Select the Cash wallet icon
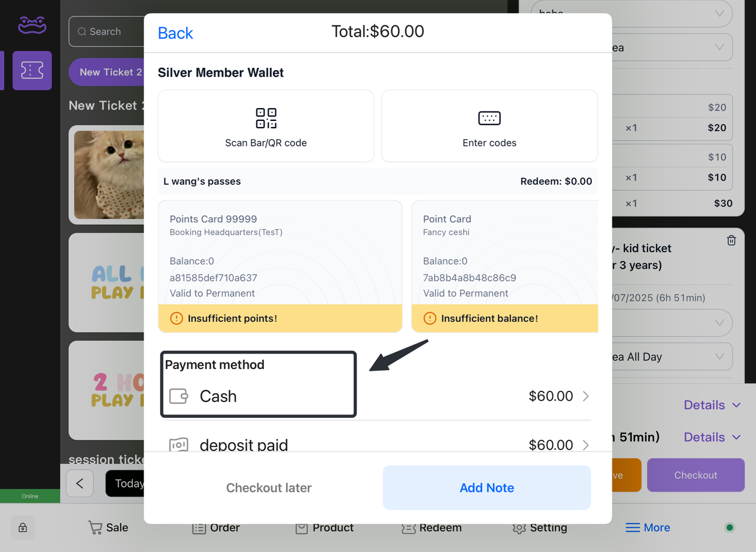This screenshot has width=756, height=552. click(178, 396)
